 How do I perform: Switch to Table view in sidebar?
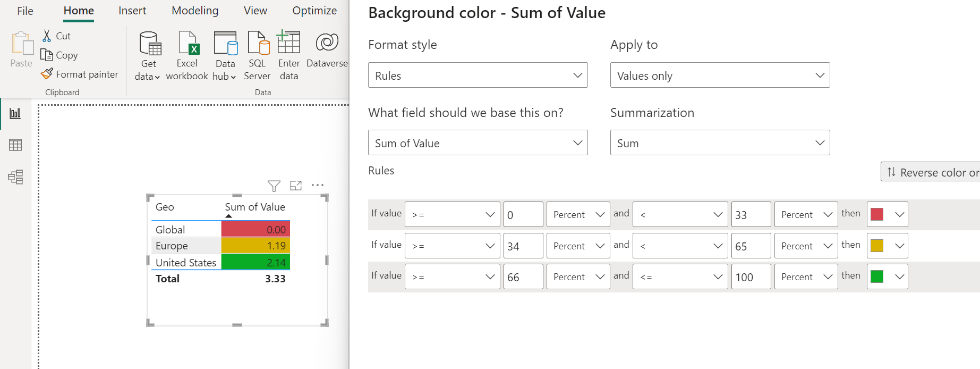tap(15, 145)
